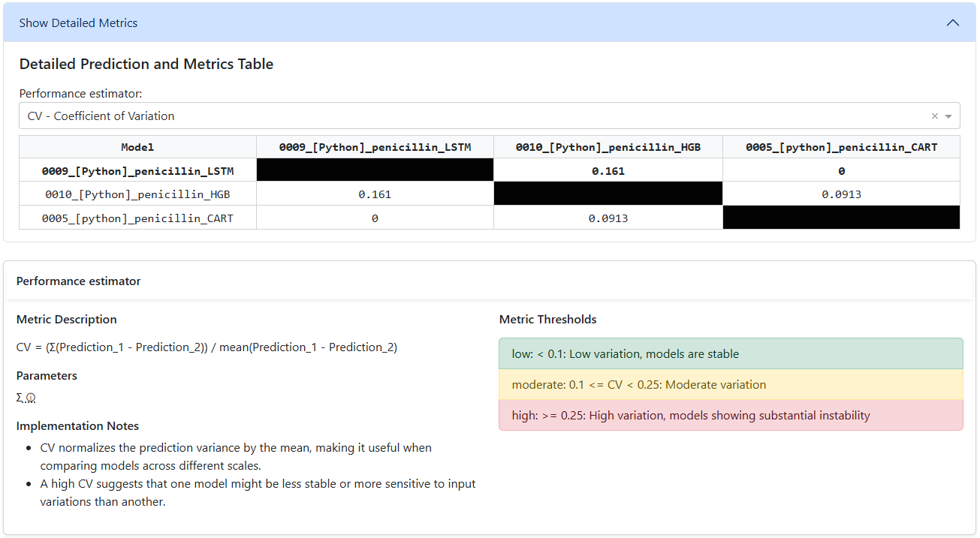This screenshot has width=980, height=538.
Task: Click the bold 0.161 cell in LSTM row
Action: point(608,171)
